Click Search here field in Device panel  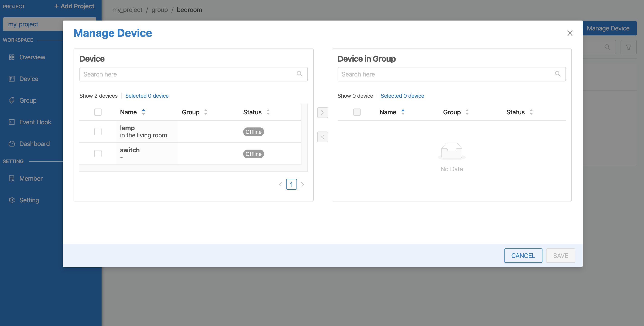click(193, 74)
